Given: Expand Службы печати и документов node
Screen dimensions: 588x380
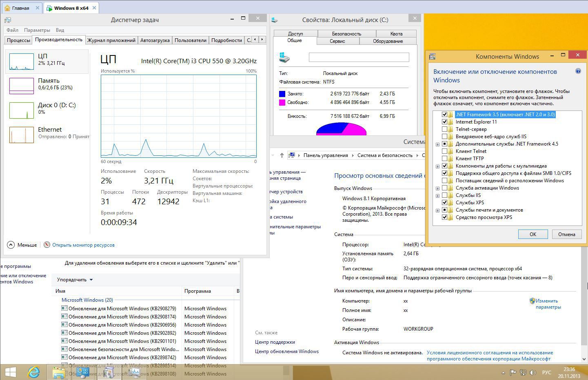Looking at the screenshot, I should tap(437, 210).
